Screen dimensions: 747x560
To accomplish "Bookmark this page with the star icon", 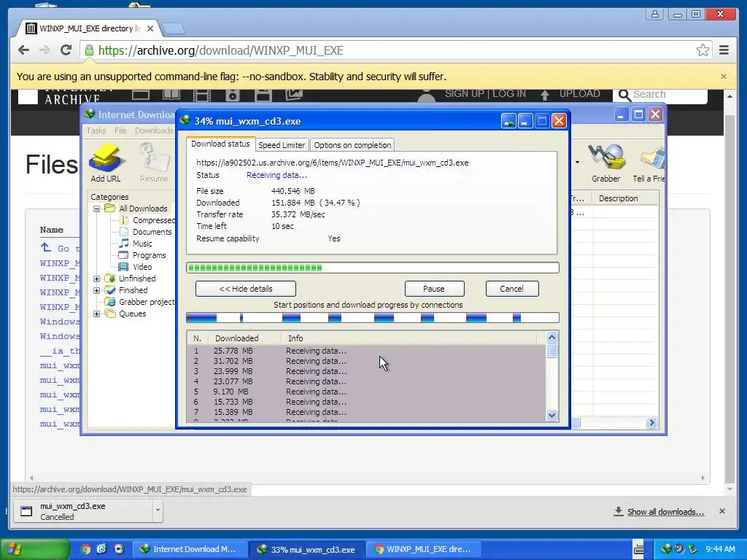I will [703, 50].
